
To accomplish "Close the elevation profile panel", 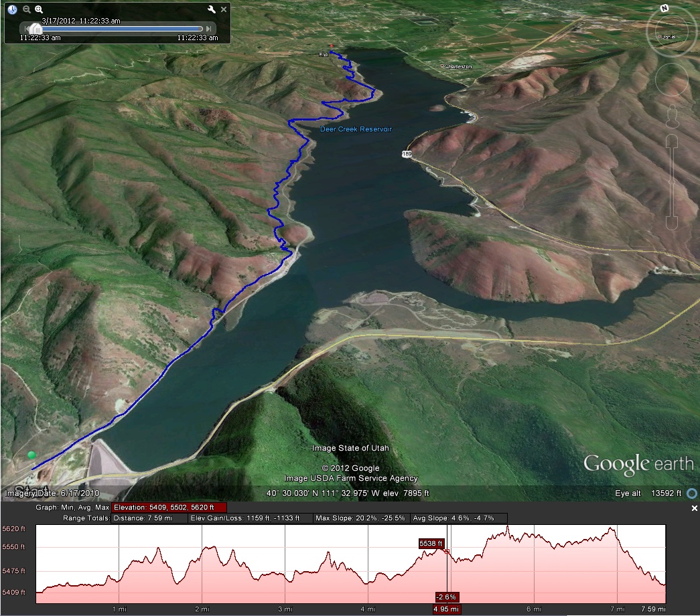I will [694, 508].
